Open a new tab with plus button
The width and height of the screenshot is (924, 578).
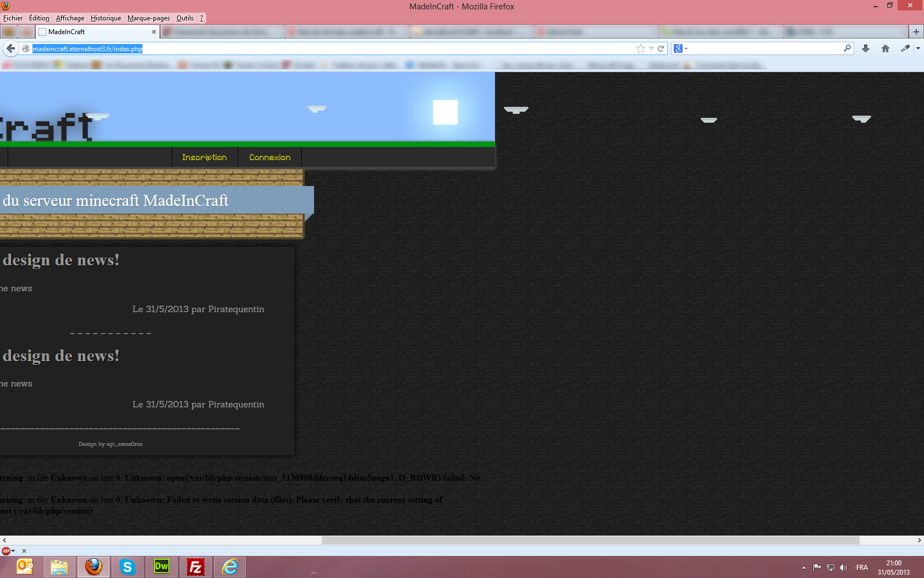pos(916,32)
